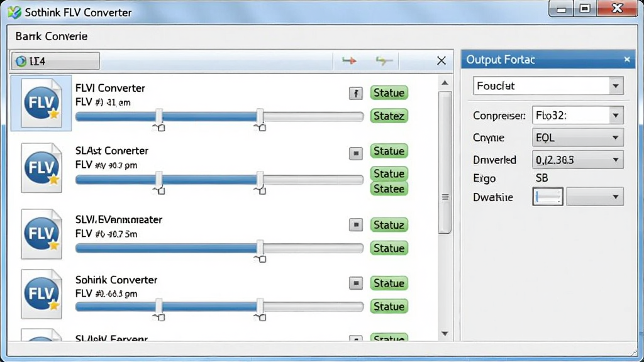This screenshot has height=362, width=644.
Task: Click the right trim marker under Sohink Converter slider
Action: pos(260,317)
